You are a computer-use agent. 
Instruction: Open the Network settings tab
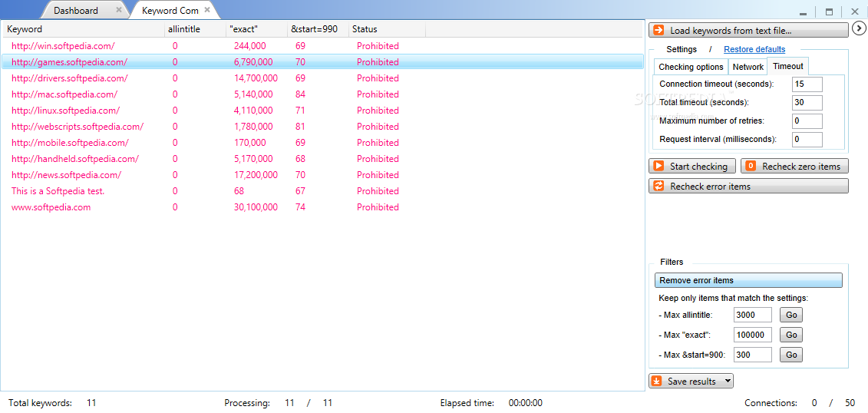748,67
